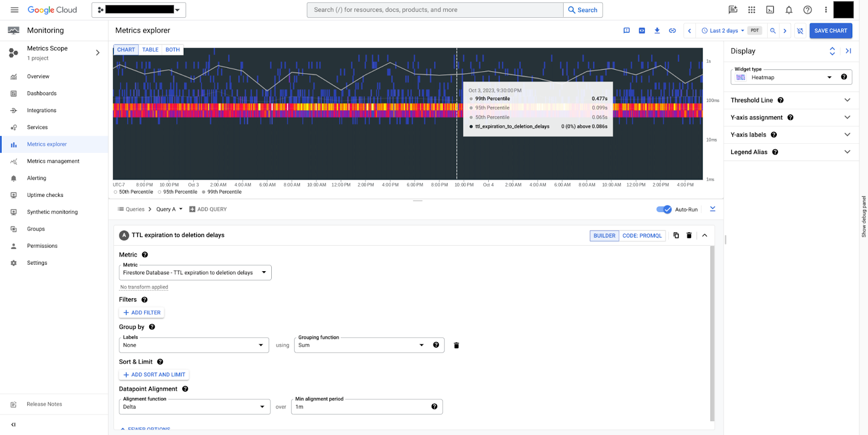Open the notifications bell
Image resolution: width=868 pixels, height=435 pixels.
pyautogui.click(x=789, y=10)
